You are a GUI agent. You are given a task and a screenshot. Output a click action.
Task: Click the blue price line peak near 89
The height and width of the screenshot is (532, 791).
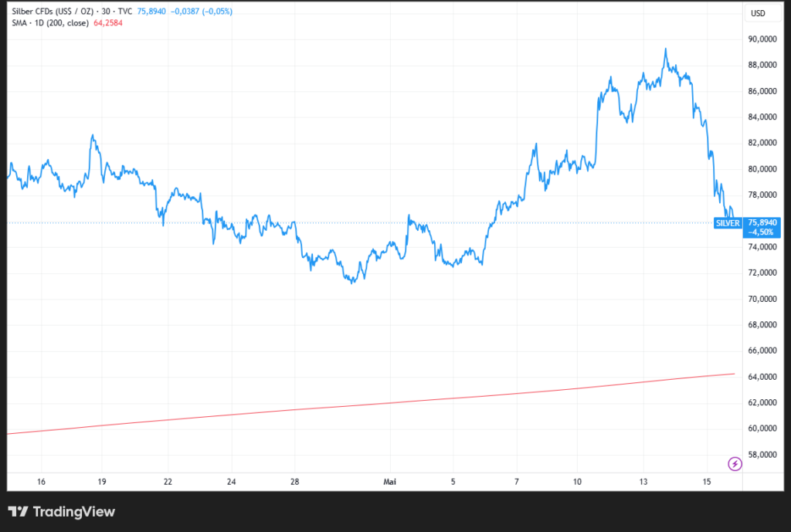665,49
